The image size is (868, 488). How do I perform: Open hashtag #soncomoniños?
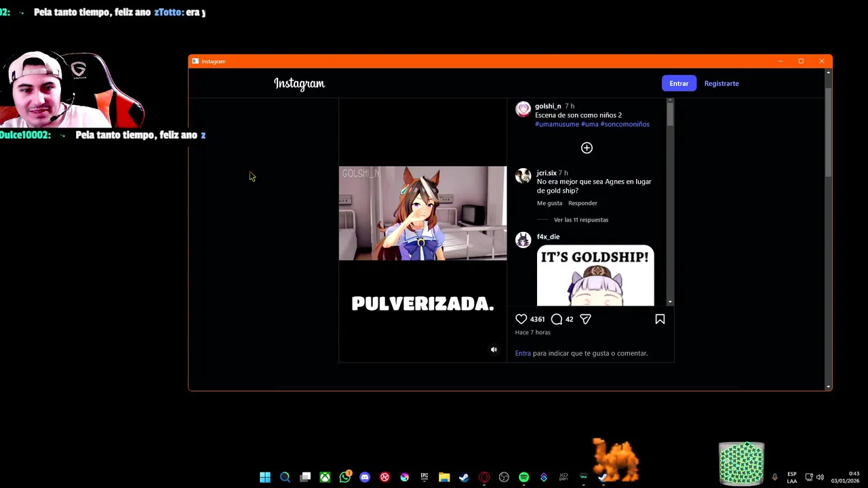pos(625,124)
